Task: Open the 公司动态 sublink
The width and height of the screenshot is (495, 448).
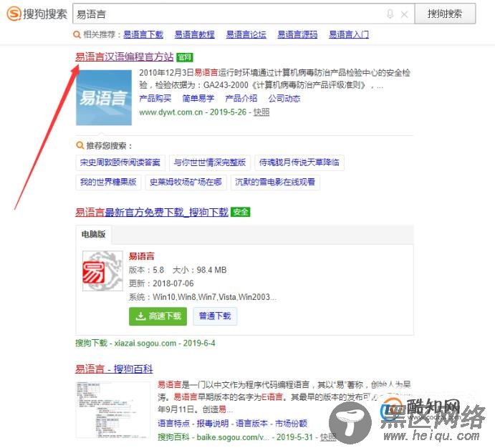Action: click(284, 98)
